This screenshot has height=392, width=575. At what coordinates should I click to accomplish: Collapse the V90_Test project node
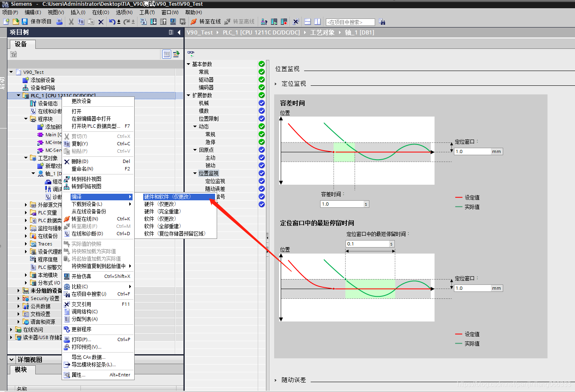click(11, 72)
